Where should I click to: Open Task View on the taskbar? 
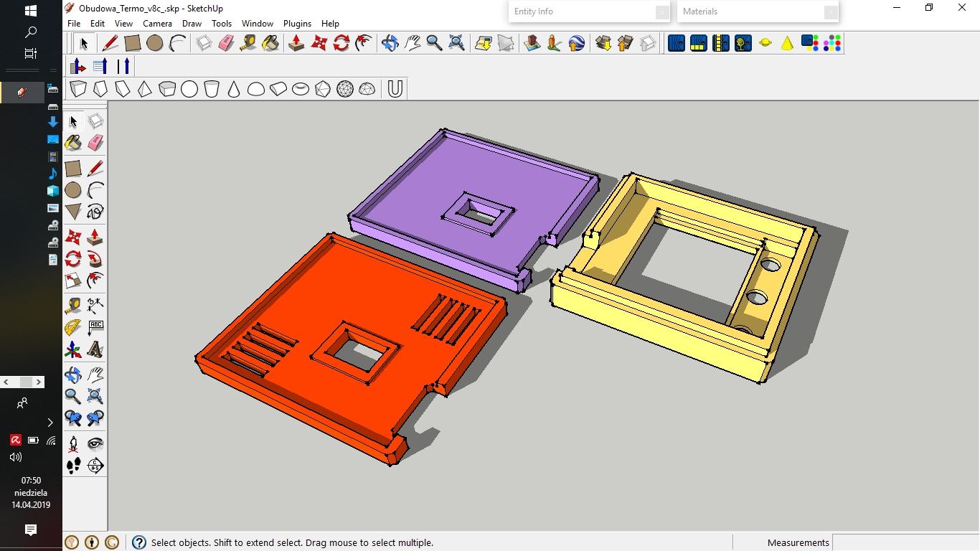point(31,54)
